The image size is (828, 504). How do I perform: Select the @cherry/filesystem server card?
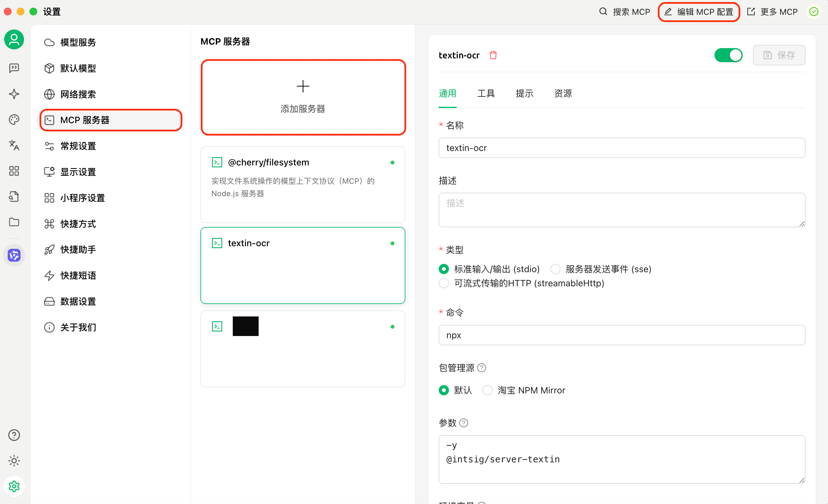pos(302,185)
